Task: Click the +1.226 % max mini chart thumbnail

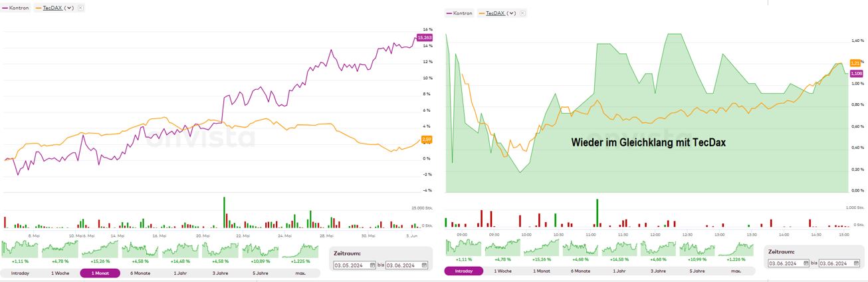Action: (x=736, y=249)
